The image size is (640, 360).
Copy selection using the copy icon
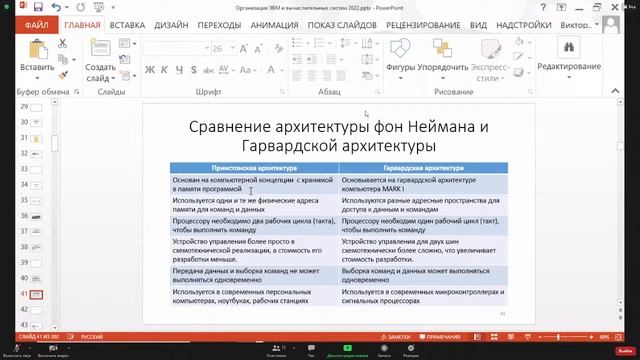click(x=63, y=59)
